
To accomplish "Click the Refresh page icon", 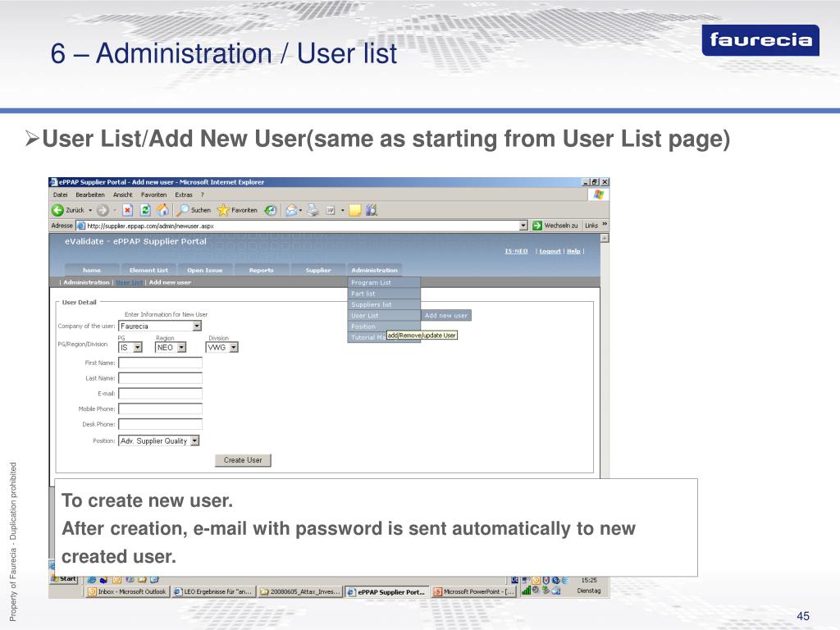I will click(145, 210).
